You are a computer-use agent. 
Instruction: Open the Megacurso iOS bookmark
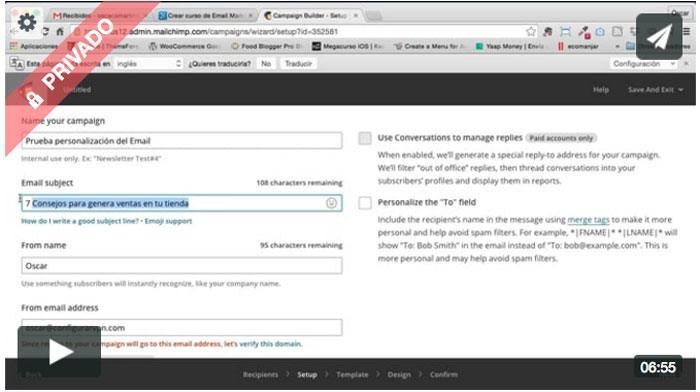tap(348, 46)
